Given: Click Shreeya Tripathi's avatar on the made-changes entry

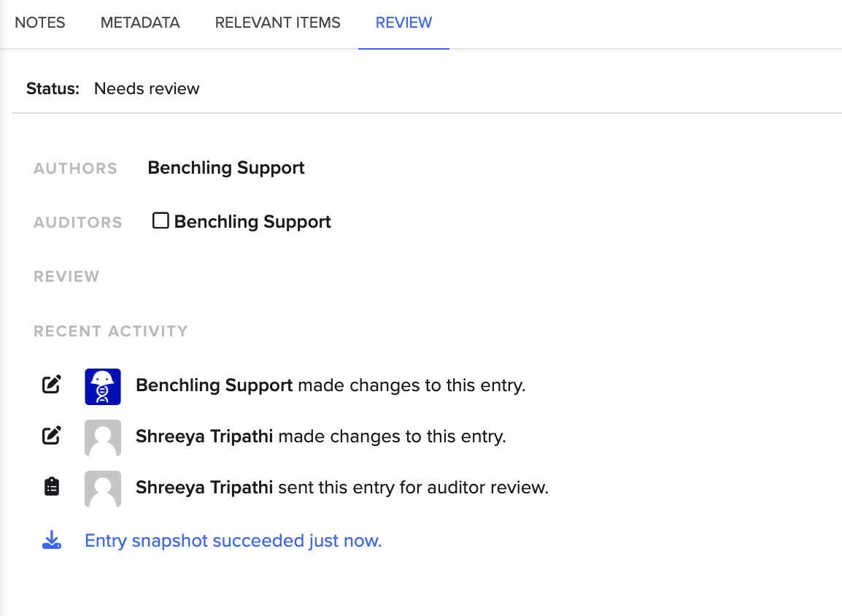Looking at the screenshot, I should click(x=103, y=437).
